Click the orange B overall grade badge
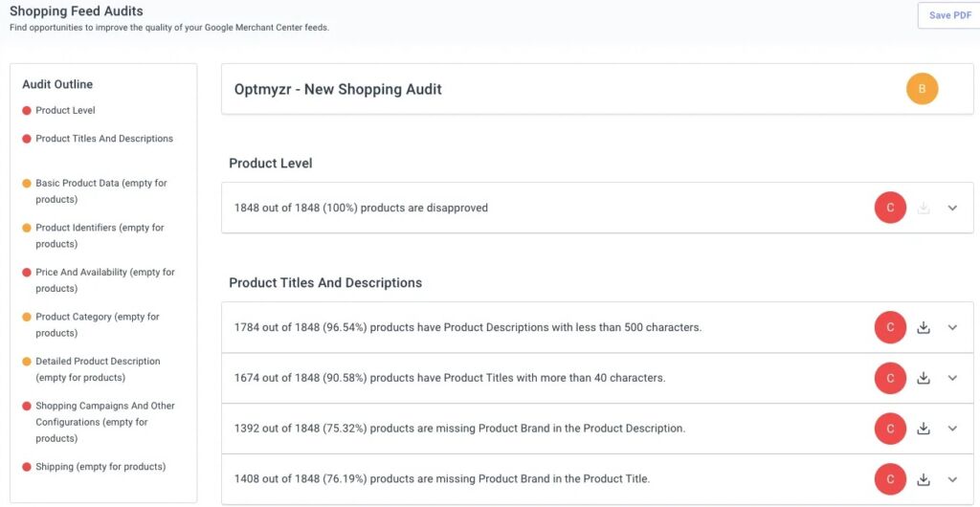The height and width of the screenshot is (507, 980). [x=922, y=89]
